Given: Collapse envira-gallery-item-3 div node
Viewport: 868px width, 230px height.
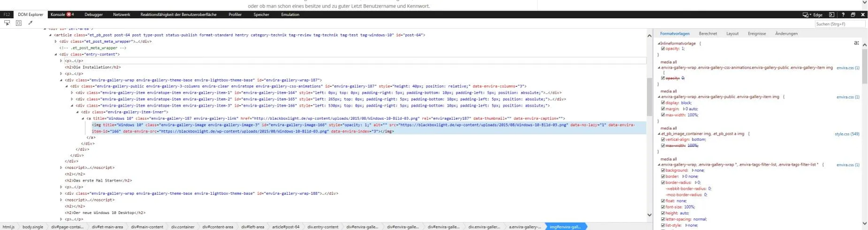Looking at the screenshot, I should pyautogui.click(x=72, y=106).
